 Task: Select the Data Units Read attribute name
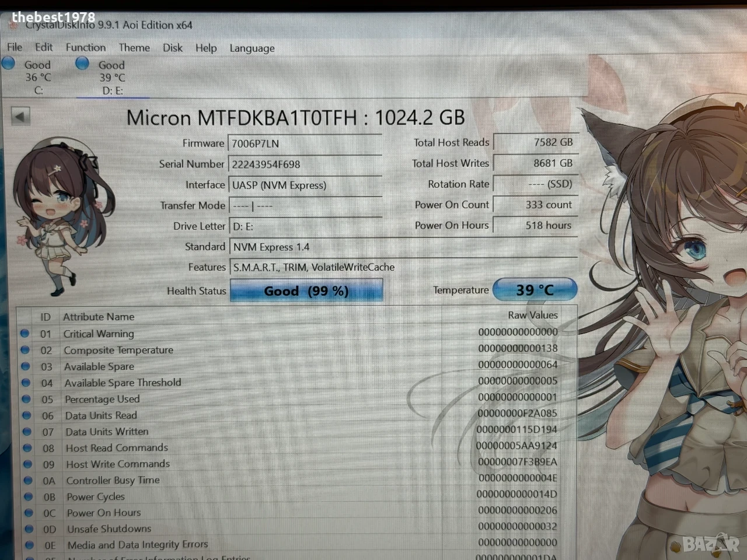(101, 415)
